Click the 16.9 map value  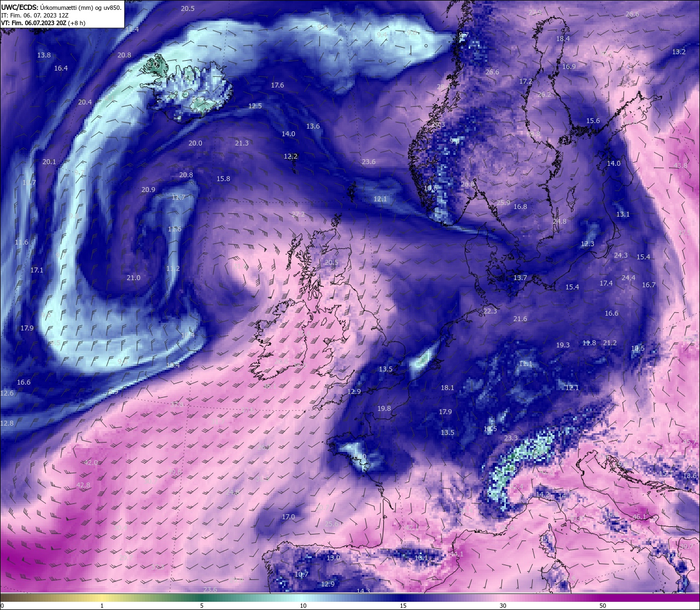coord(569,67)
